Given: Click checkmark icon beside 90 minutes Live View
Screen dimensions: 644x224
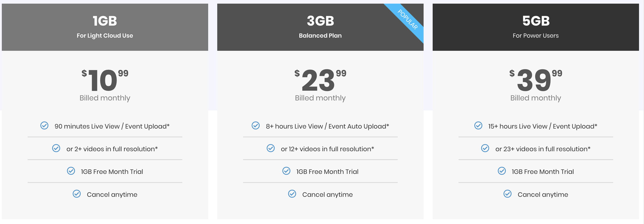Looking at the screenshot, I should click(44, 126).
